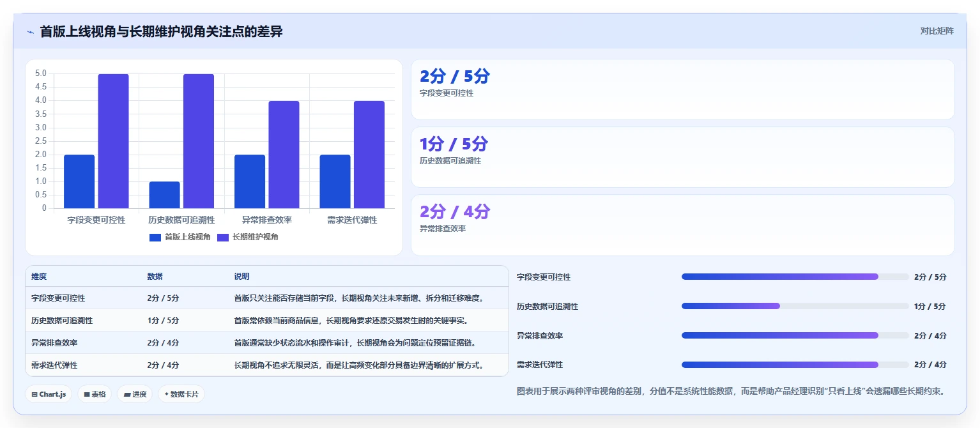This screenshot has width=980, height=428.
Task: Click the 字段变更可控性 progress bar
Action: [x=795, y=277]
